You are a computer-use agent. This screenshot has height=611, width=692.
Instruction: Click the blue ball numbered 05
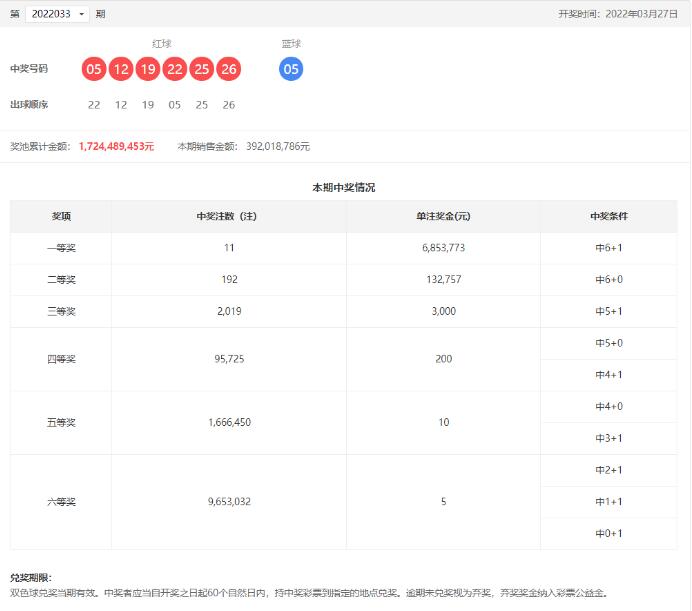(x=291, y=69)
